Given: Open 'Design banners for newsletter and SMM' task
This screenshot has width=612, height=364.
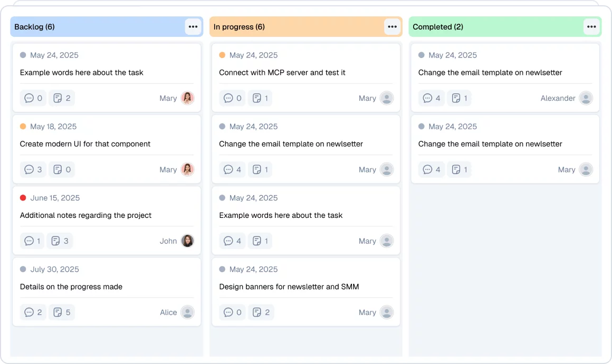Looking at the screenshot, I should coord(289,287).
